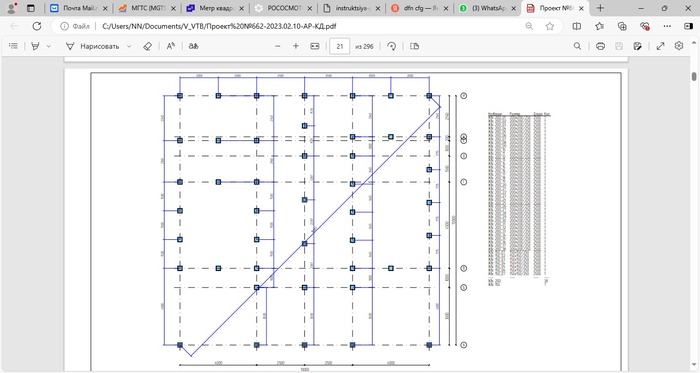Print the PDF document
The width and height of the screenshot is (700, 373).
point(600,46)
